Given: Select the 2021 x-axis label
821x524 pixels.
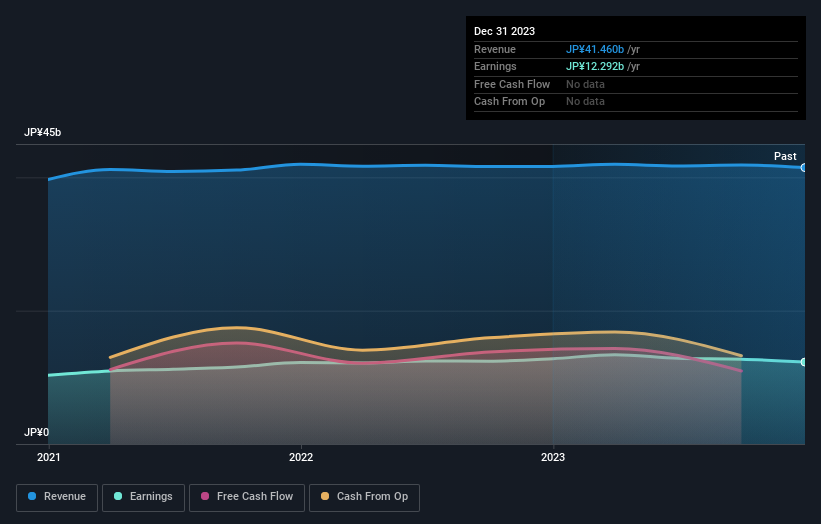Looking at the screenshot, I should [x=49, y=457].
